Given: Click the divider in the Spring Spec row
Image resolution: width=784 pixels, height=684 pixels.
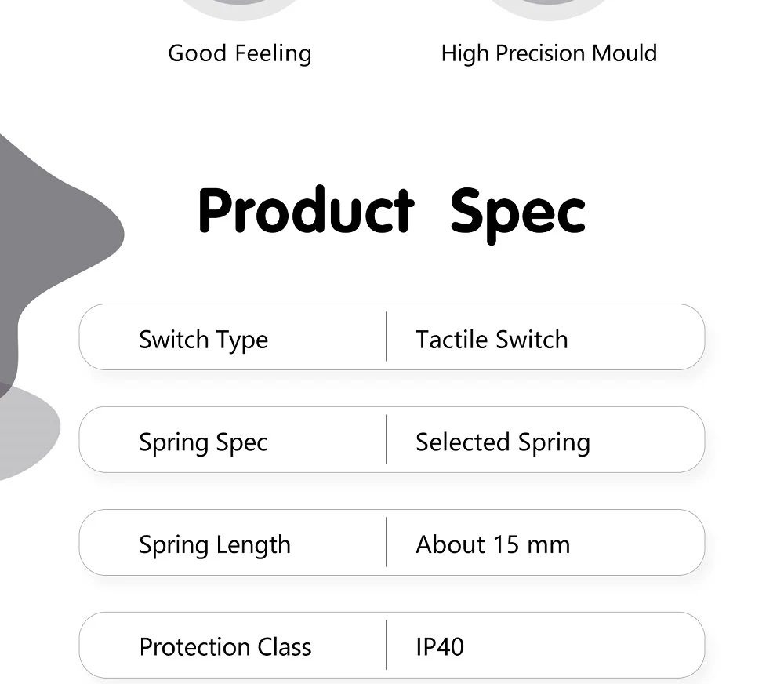Looking at the screenshot, I should pos(387,439).
